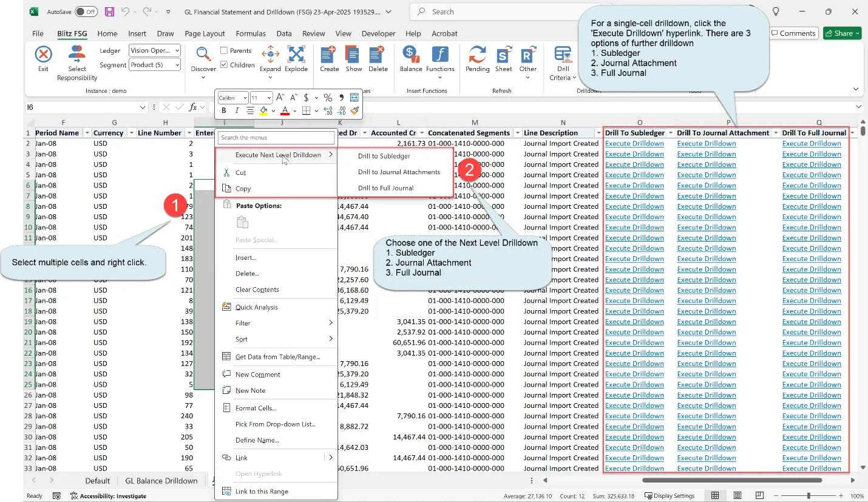Open the Default sheet tab

(x=98, y=481)
